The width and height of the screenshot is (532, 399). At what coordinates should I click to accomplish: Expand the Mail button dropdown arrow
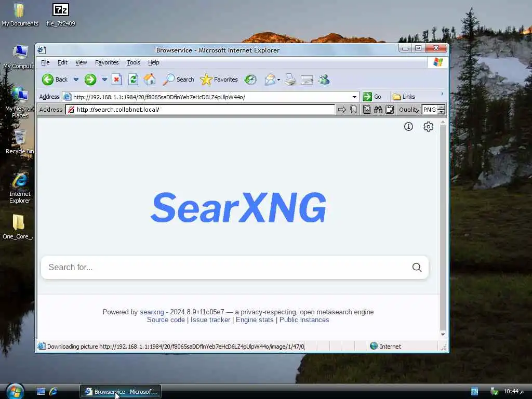tap(278, 80)
